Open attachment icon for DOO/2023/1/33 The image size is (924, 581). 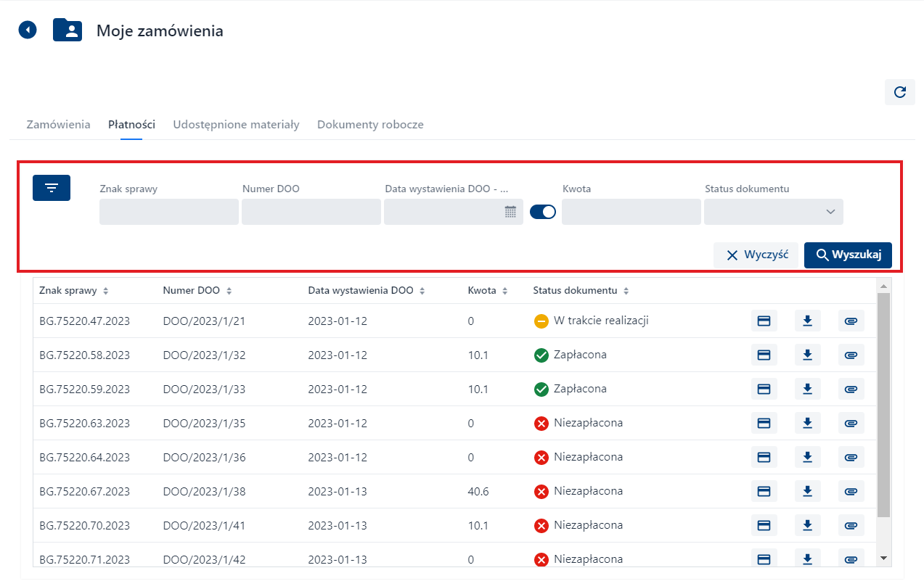tap(851, 390)
